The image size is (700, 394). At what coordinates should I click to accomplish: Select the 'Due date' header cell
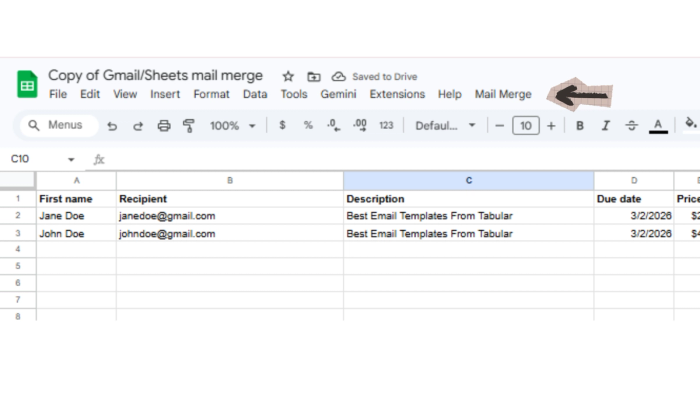click(634, 199)
